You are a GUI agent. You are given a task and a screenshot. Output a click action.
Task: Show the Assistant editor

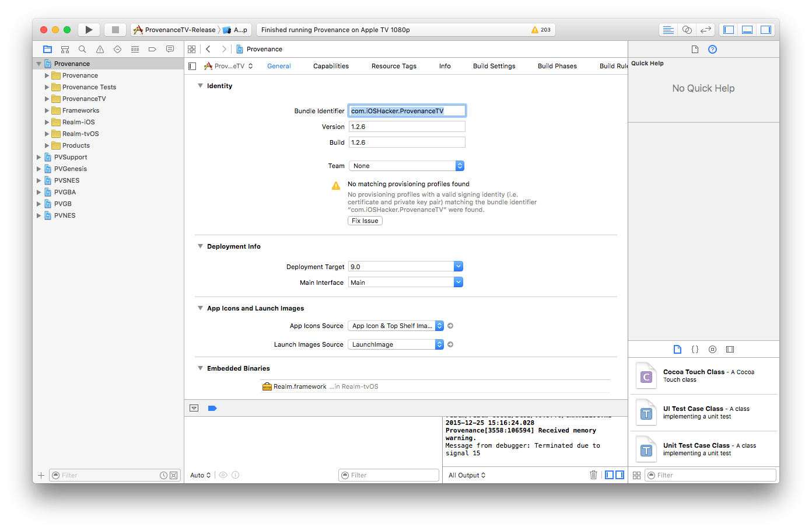tap(687, 30)
